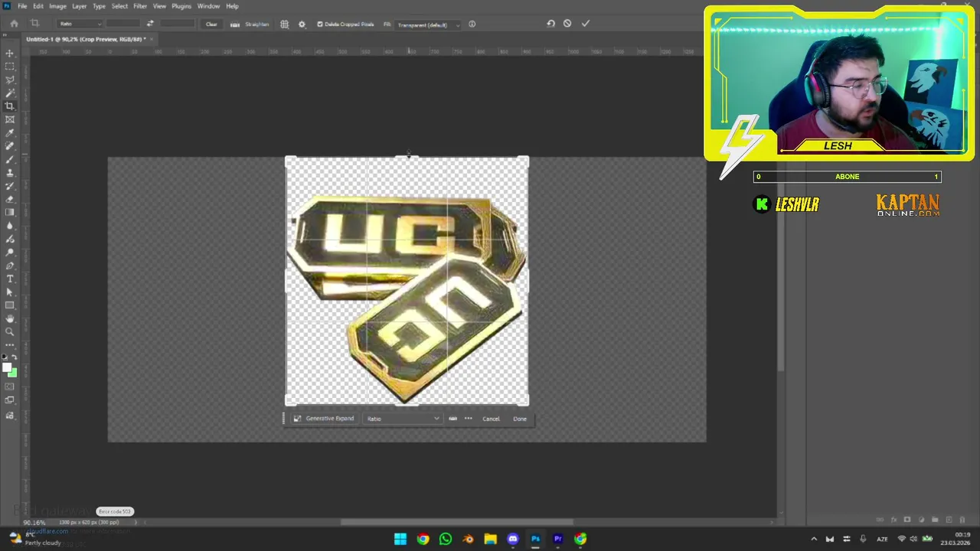Open more options in contextual task bar
The height and width of the screenshot is (551, 980).
click(x=469, y=419)
